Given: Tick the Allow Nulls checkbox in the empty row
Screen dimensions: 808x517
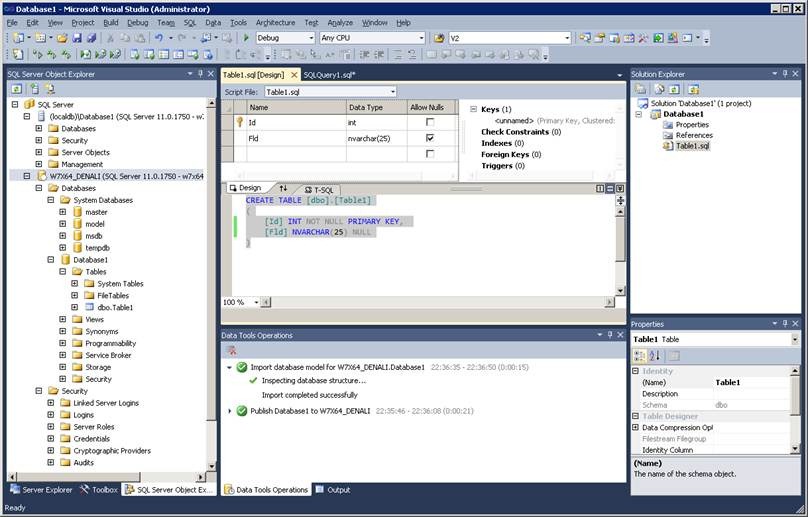Looking at the screenshot, I should click(429, 154).
